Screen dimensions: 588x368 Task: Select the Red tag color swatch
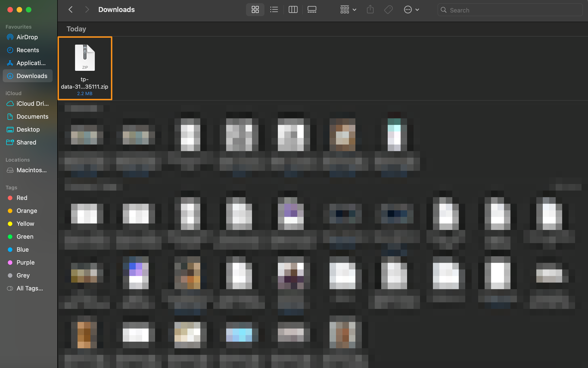[x=10, y=198]
